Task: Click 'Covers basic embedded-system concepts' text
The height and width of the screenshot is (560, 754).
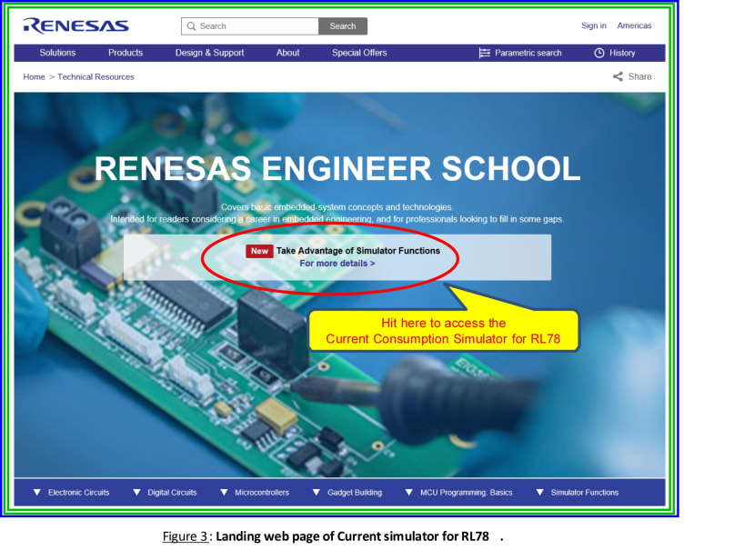Action: pyautogui.click(x=337, y=207)
